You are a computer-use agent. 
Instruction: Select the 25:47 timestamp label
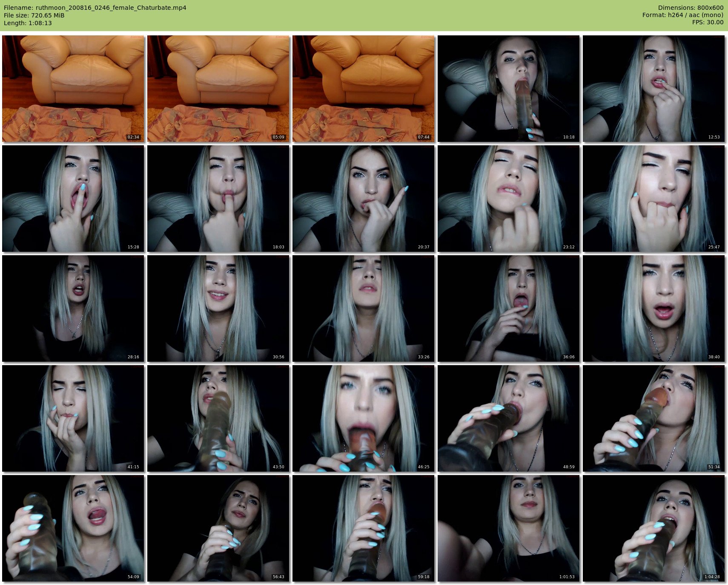click(x=714, y=247)
